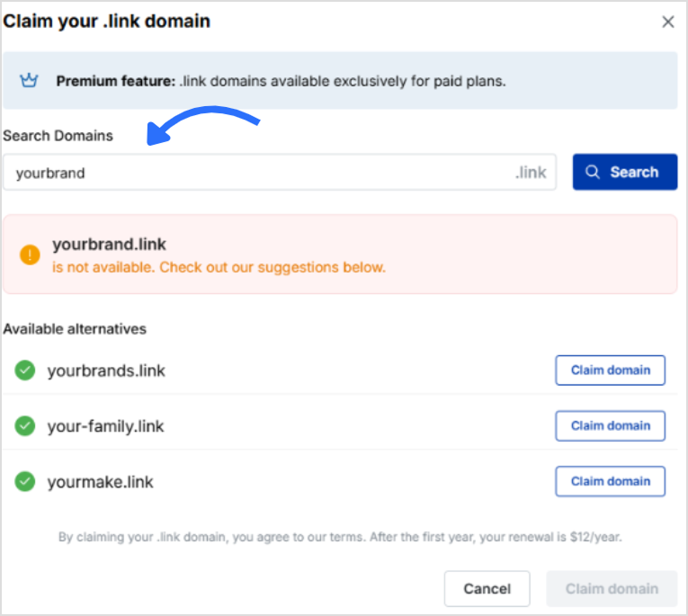Claim the yourmake.link domain

(x=610, y=481)
